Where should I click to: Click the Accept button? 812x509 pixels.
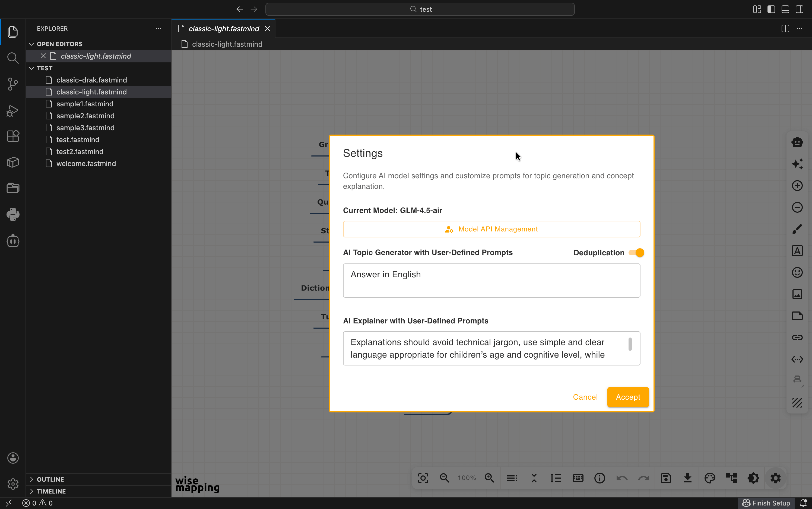pyautogui.click(x=628, y=397)
